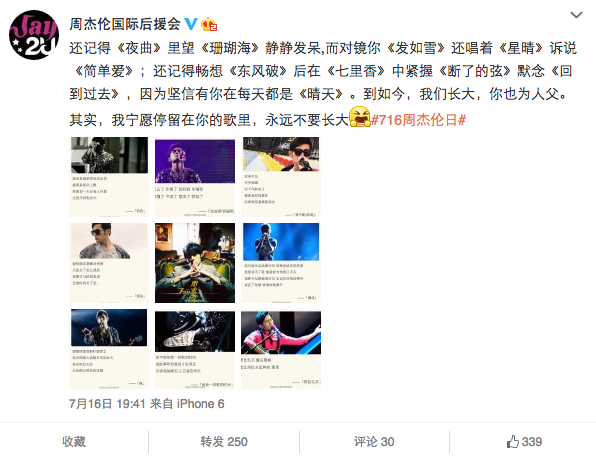Screen dimensions: 596x459
Task: Open the bottom-left guitar concert thumbnail
Action: click(x=109, y=348)
